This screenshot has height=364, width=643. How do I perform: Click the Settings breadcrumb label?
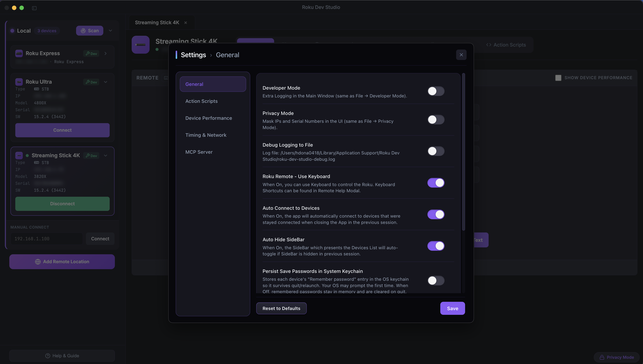[193, 55]
